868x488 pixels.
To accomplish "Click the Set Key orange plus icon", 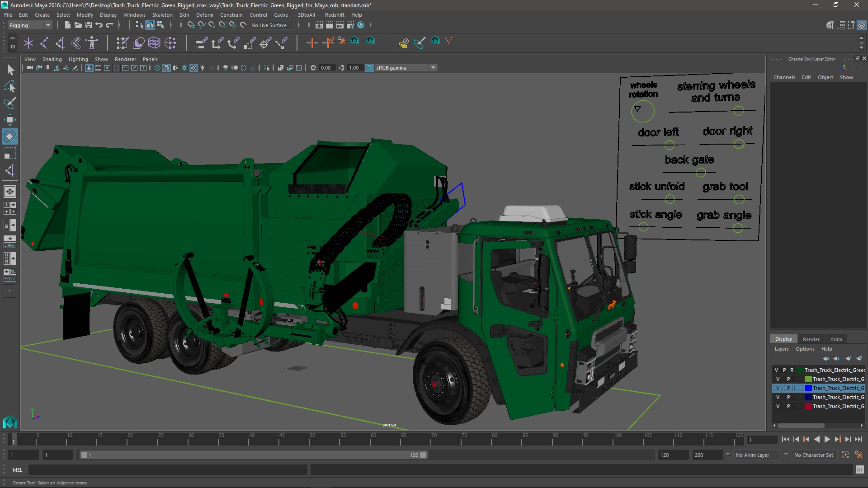I will [312, 43].
